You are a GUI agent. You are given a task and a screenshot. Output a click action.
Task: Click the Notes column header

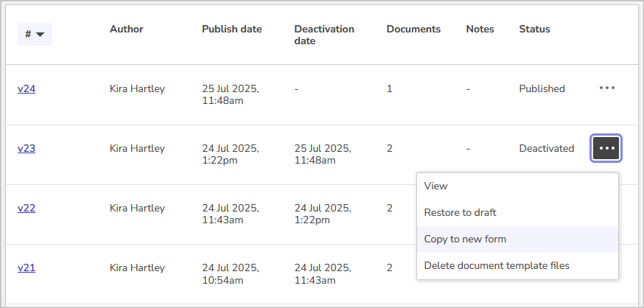(x=480, y=29)
